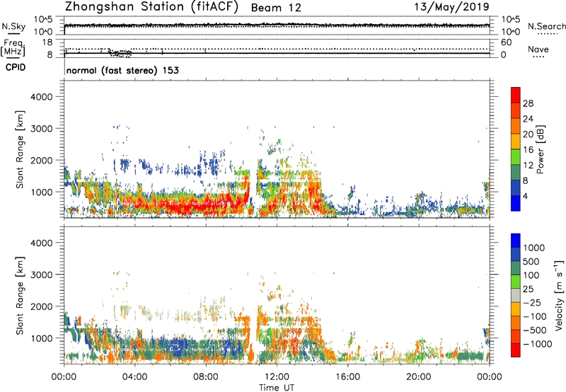
Task: Click the 'Power [dB]' colorbar label
Action: (x=540, y=149)
